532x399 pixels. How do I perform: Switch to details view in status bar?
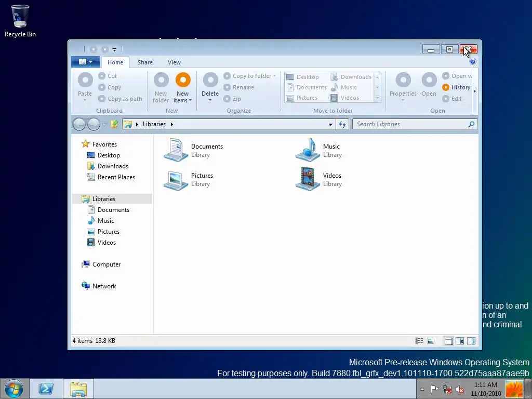click(x=419, y=341)
